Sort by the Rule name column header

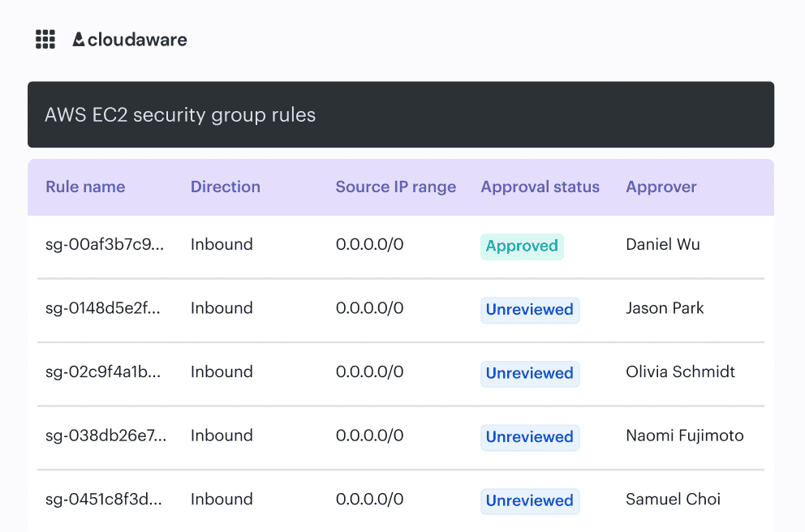click(x=85, y=187)
